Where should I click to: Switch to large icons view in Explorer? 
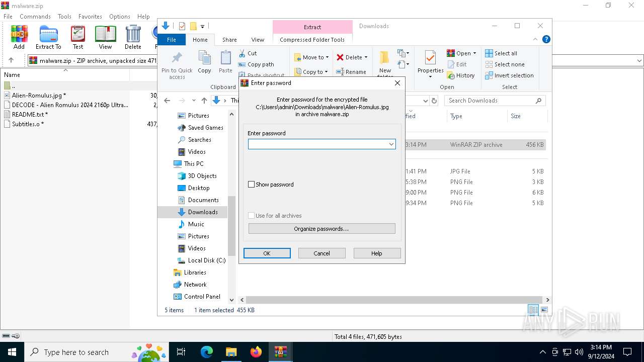pyautogui.click(x=544, y=310)
